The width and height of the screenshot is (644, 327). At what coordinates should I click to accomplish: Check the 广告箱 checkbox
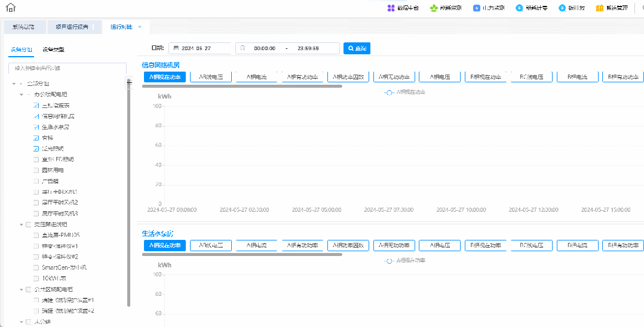(36, 181)
